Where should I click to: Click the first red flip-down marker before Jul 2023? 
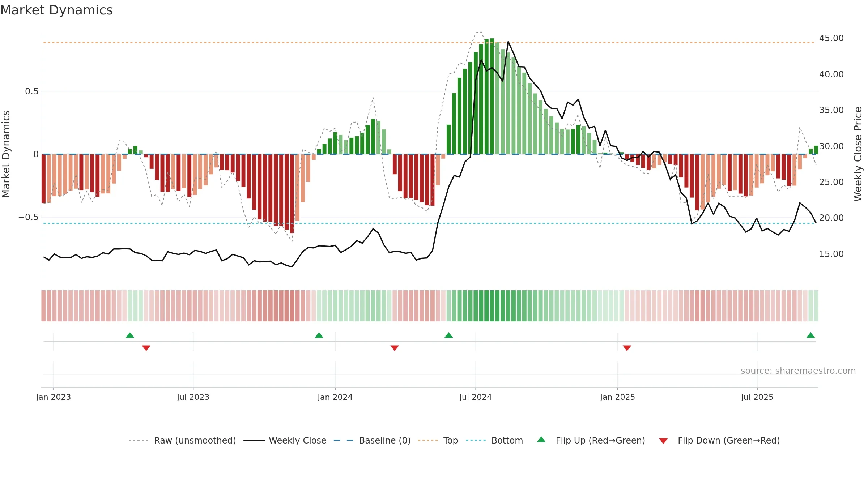tap(146, 348)
